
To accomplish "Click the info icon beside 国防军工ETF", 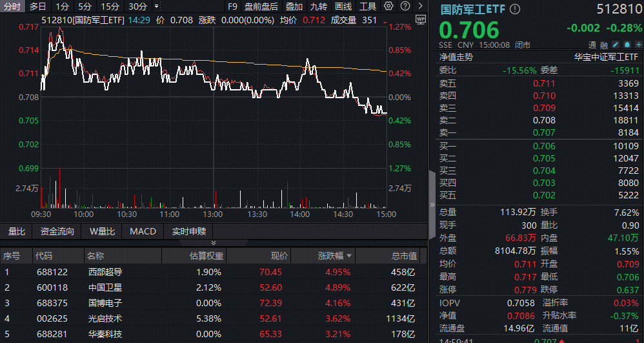I will pyautogui.click(x=514, y=10).
